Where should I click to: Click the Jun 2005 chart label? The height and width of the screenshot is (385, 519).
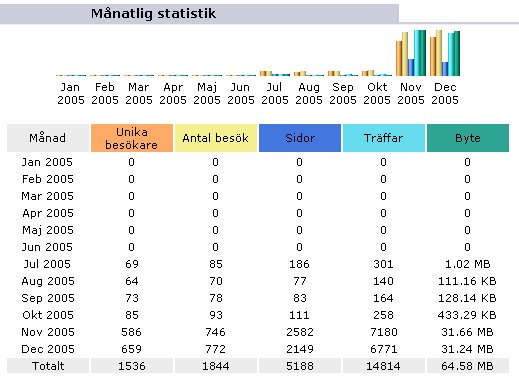click(x=241, y=93)
